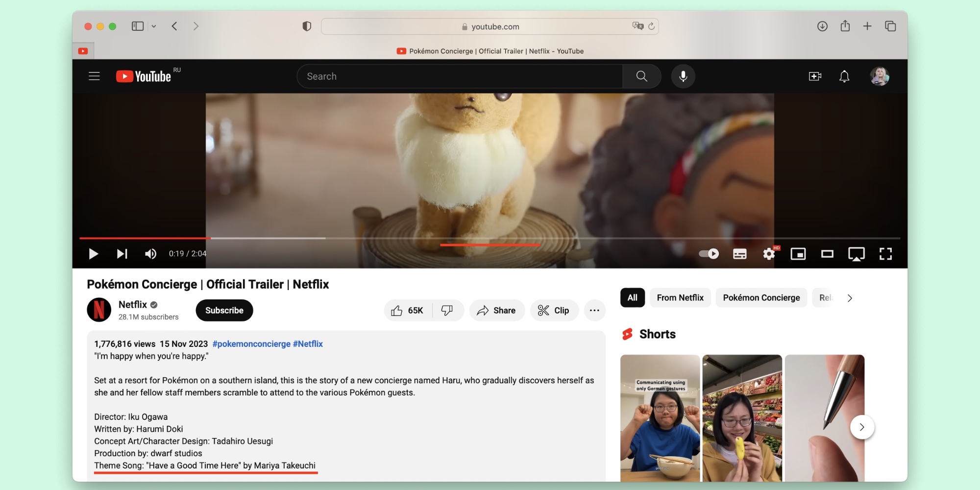Viewport: 980px width, 490px height.
Task: Select the Pokémon Concierge trailer tab
Action: (490, 51)
